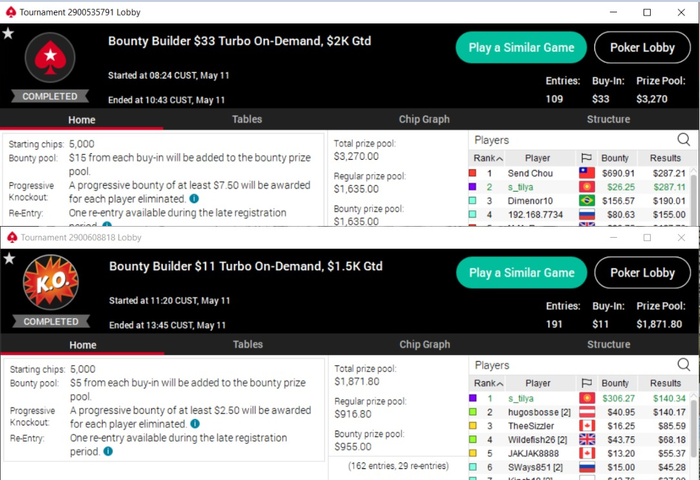This screenshot has height=480, width=700.
Task: Click PokerStars icon in Tournament 2900608818 title bar
Action: click(x=12, y=237)
